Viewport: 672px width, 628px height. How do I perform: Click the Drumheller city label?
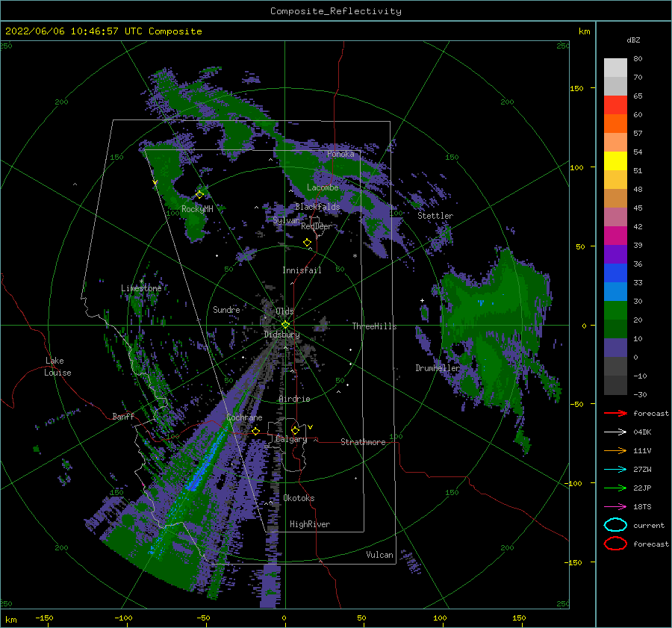coord(437,368)
